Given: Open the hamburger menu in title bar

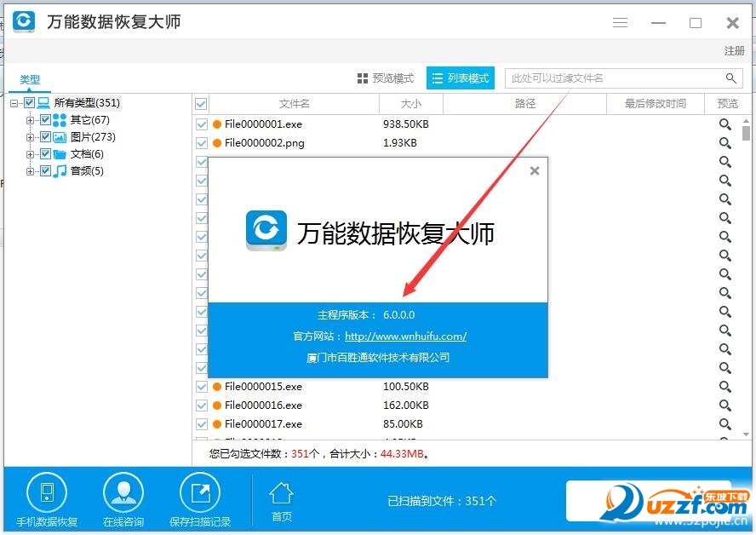Looking at the screenshot, I should (x=620, y=23).
